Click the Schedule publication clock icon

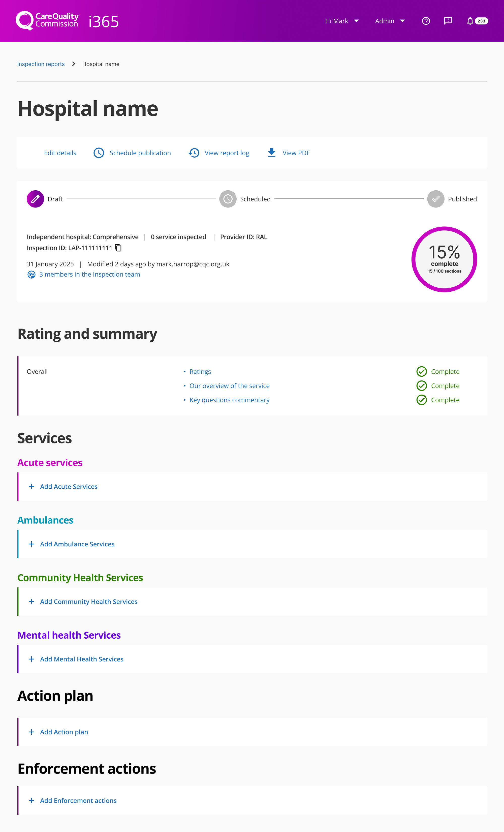[99, 153]
